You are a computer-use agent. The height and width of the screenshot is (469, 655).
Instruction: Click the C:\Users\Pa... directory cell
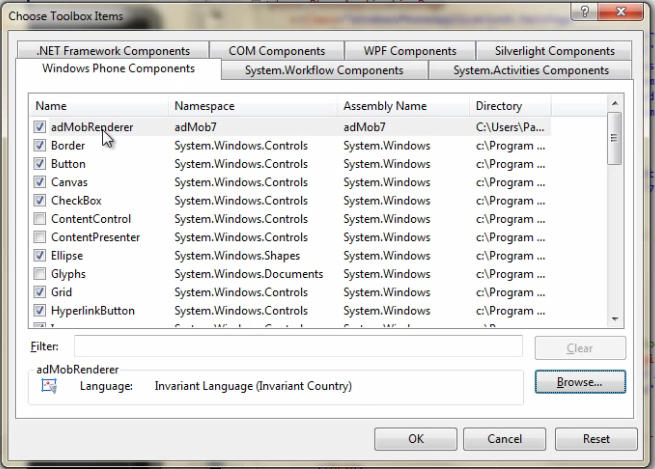[510, 127]
